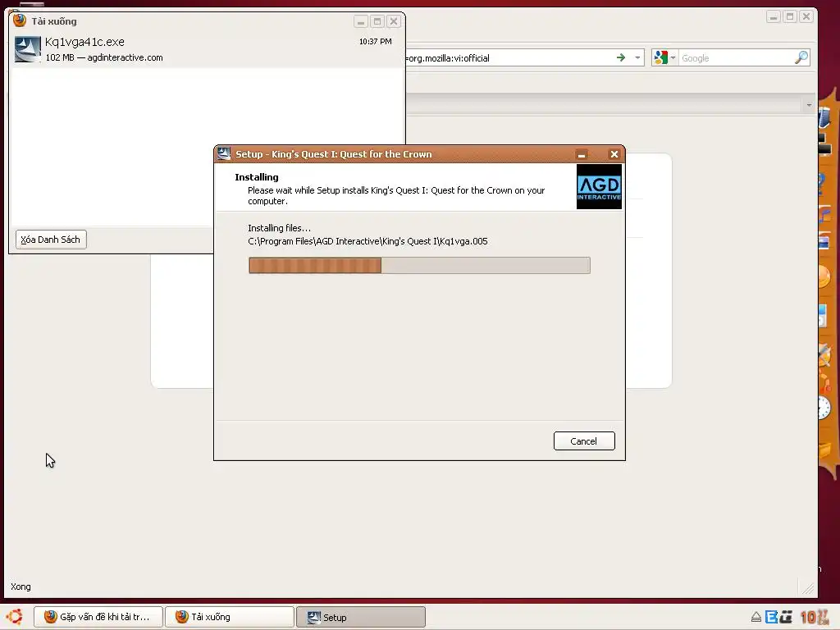The width and height of the screenshot is (840, 630).
Task: Minimize the main Firefox browser window
Action: (773, 17)
